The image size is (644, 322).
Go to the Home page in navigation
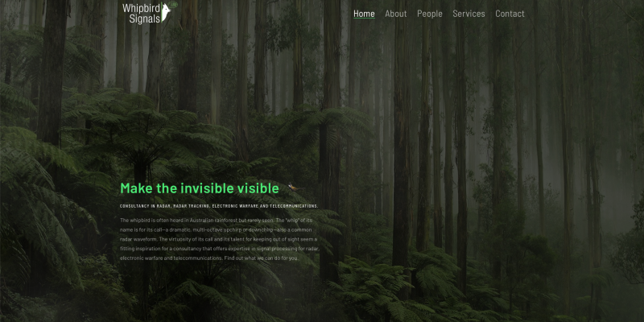point(364,14)
